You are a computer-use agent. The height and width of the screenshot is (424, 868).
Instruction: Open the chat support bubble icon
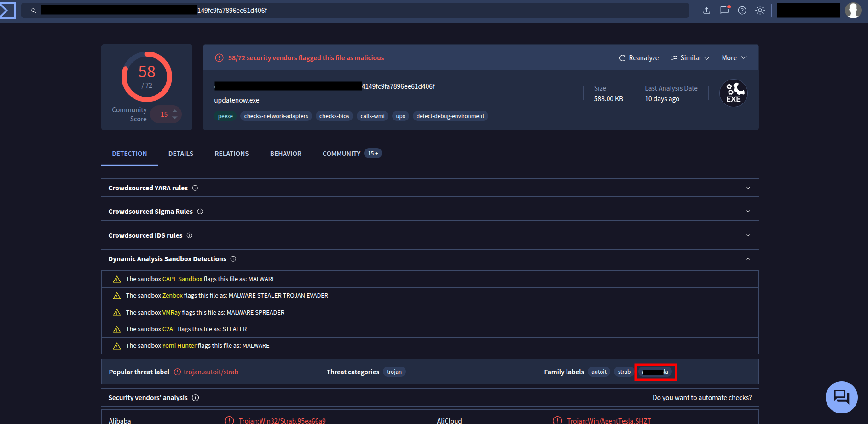pos(841,397)
